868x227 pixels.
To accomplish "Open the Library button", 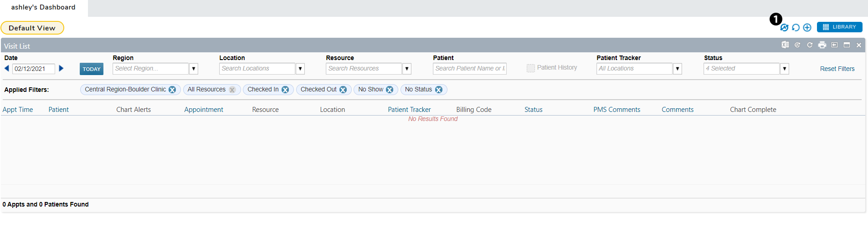I will pos(839,27).
